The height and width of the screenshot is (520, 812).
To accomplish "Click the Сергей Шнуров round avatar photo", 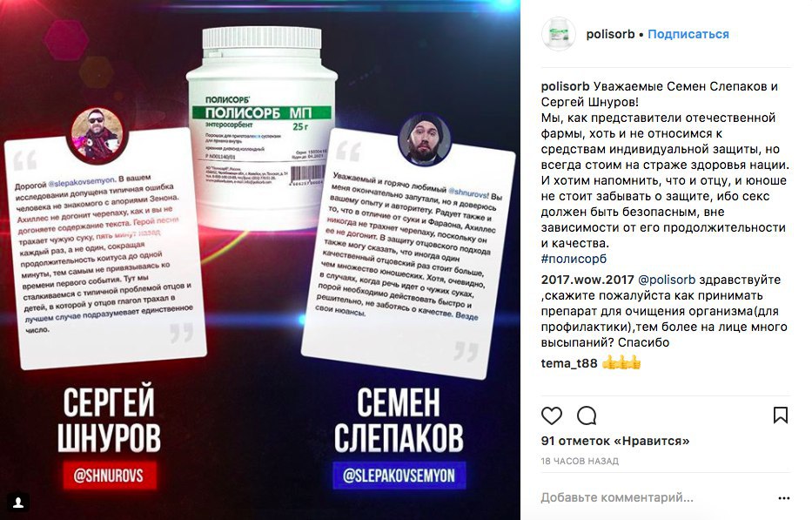I will 97,135.
